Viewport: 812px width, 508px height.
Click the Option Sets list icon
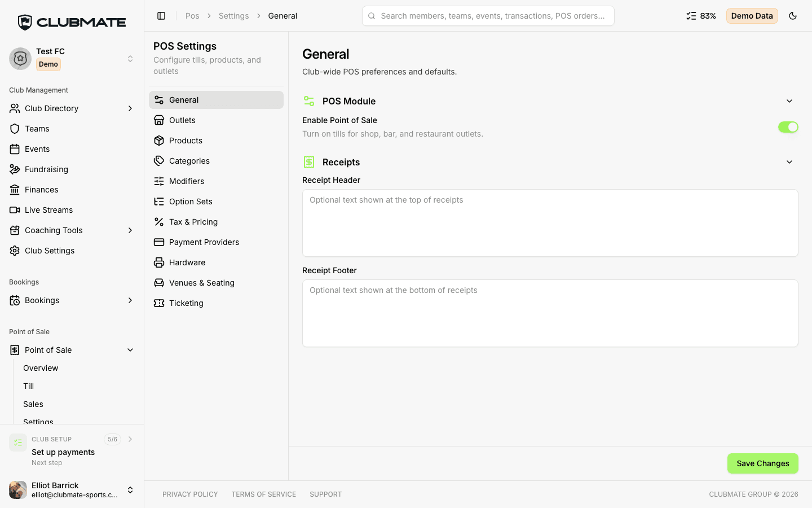(159, 202)
